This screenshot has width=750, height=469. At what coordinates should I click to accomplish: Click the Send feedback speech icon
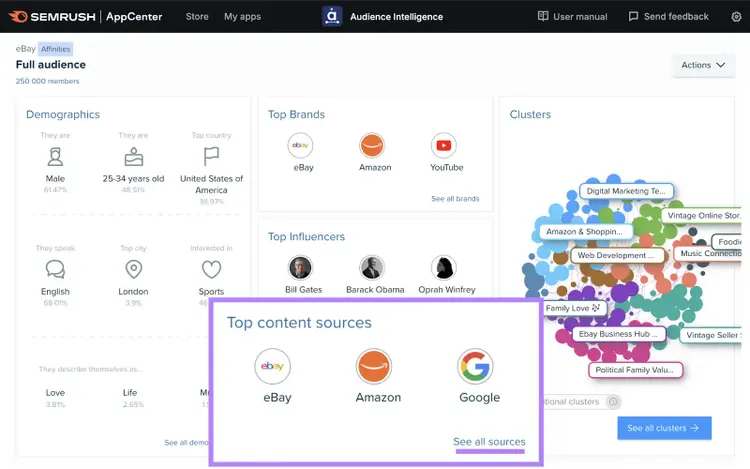point(633,17)
